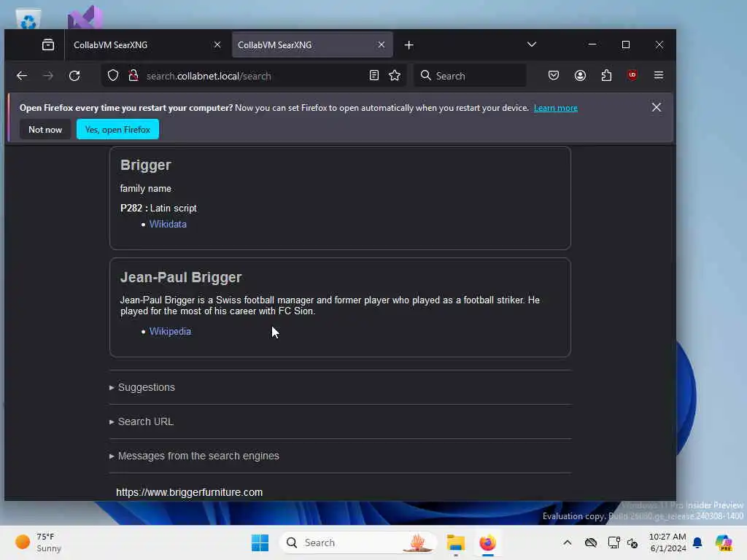
Task: Open the weather widget showing 75°F
Action: pos(38,542)
